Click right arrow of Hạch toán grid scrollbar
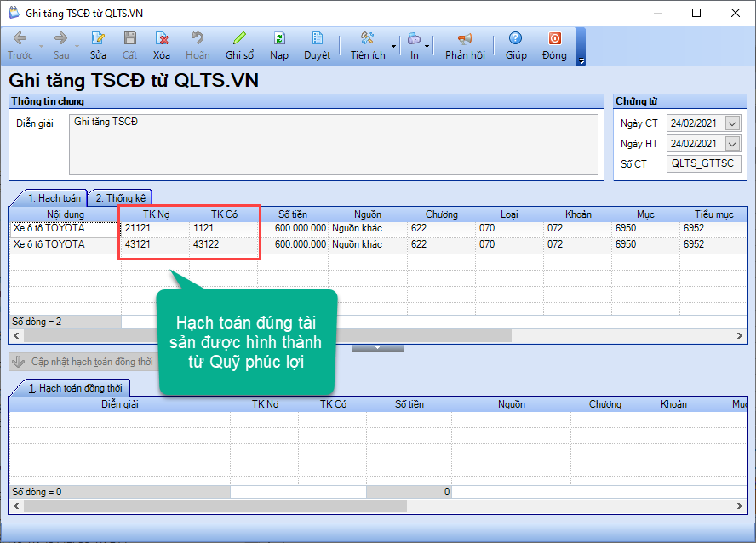756x543 pixels. click(x=740, y=335)
